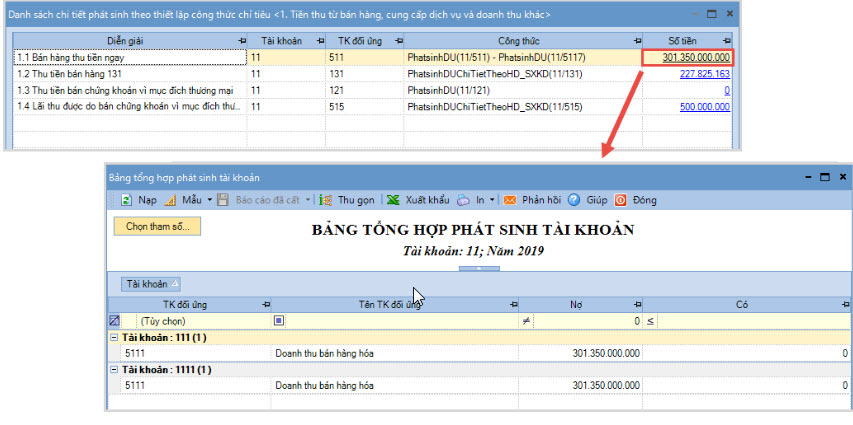Click the filter row icon at the grid's left edge
The width and height of the screenshot is (853, 425).
[x=114, y=321]
